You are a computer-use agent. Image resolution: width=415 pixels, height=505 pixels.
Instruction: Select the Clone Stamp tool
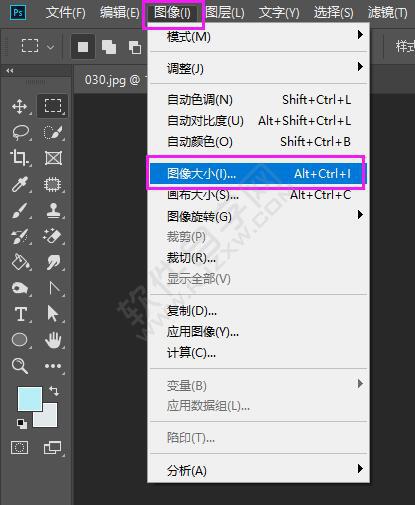(53, 210)
